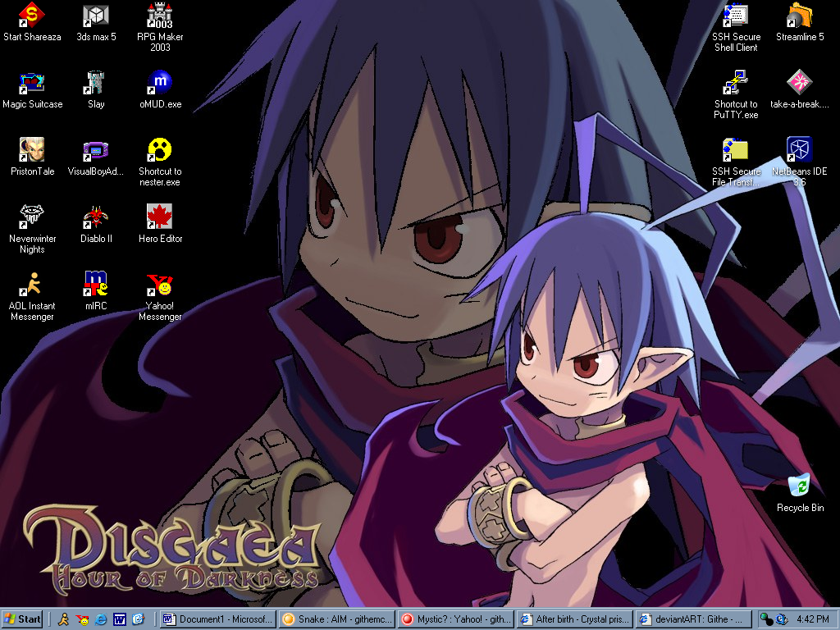Viewport: 840px width, 630px height.
Task: Select the AOL Instant Messenger desktop icon
Action: [x=32, y=284]
